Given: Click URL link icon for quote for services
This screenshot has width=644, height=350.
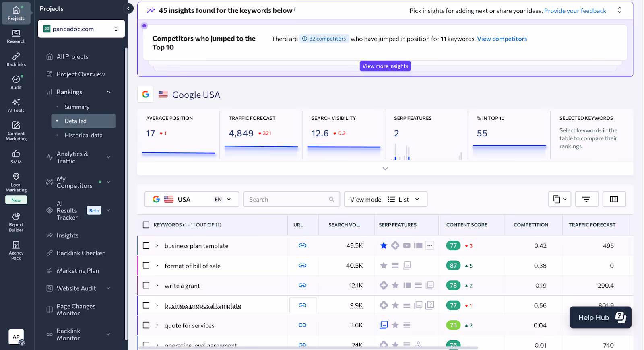Looking at the screenshot, I should [302, 325].
